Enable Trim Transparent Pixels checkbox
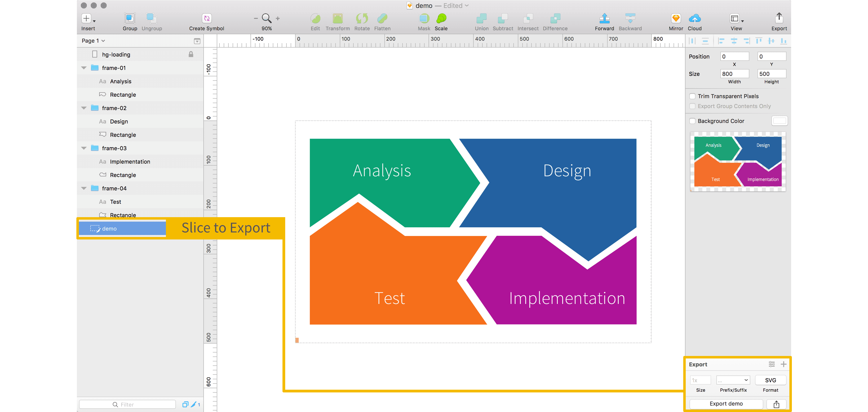Image resolution: width=868 pixels, height=412 pixels. click(x=692, y=96)
